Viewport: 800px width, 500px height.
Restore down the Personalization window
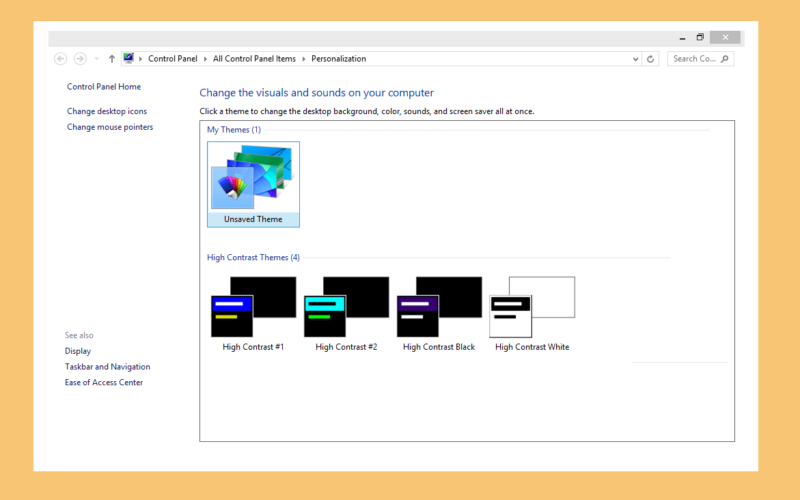(700, 37)
